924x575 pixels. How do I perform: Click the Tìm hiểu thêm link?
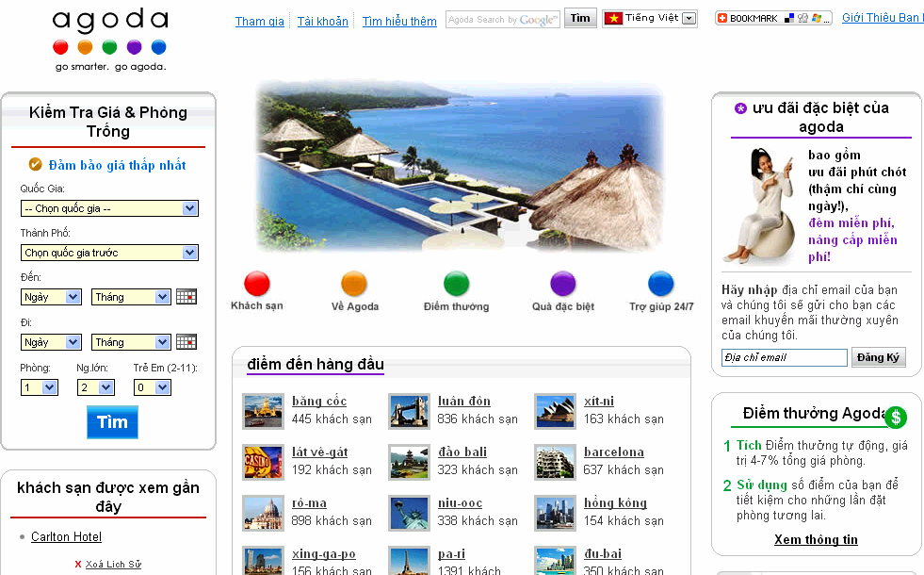pyautogui.click(x=399, y=22)
